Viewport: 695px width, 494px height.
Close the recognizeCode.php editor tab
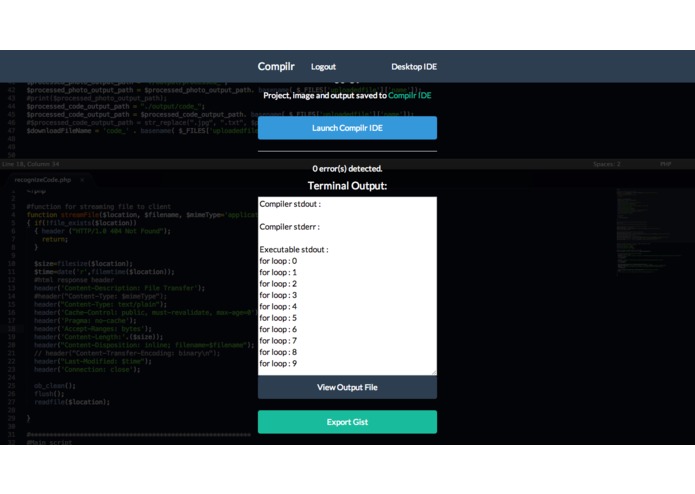82,180
